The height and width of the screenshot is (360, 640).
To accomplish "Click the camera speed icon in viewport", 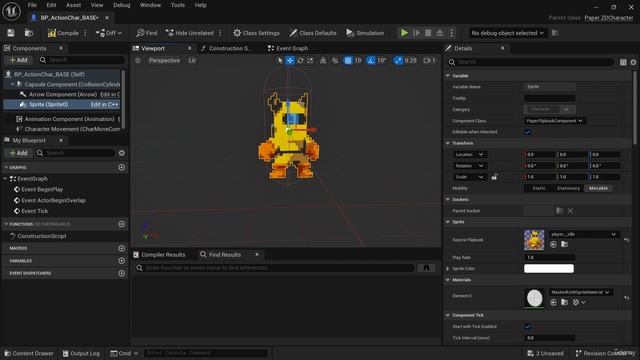I will (x=429, y=60).
